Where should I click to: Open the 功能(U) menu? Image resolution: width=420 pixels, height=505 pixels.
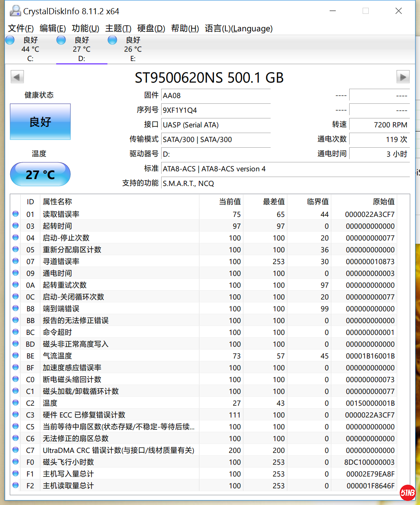[85, 28]
